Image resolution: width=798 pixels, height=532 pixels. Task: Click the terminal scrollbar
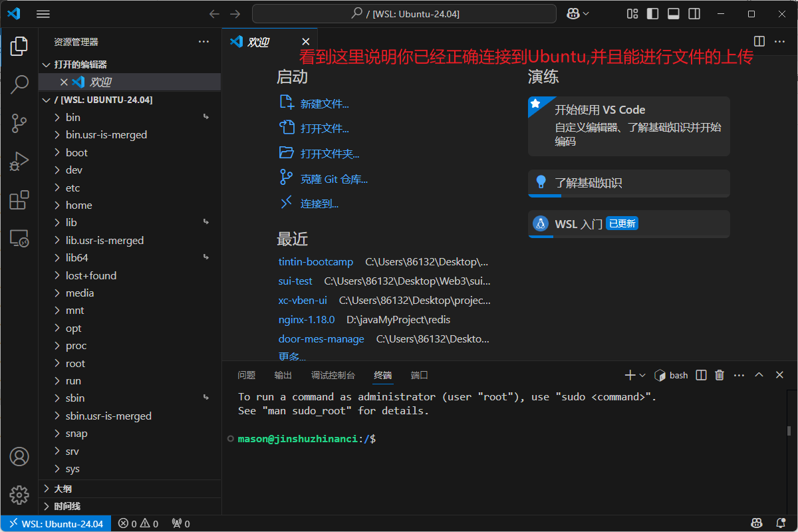pyautogui.click(x=789, y=431)
